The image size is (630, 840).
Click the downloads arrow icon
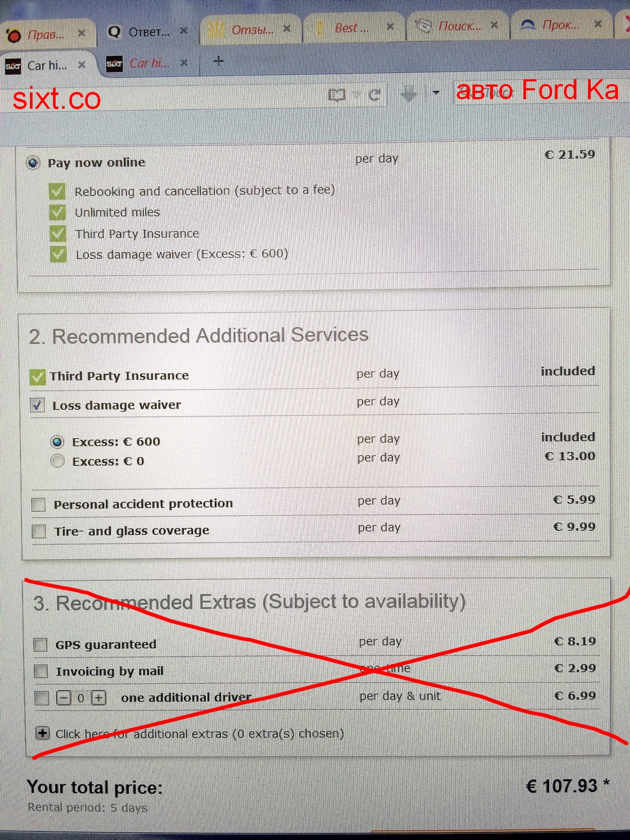click(x=408, y=94)
